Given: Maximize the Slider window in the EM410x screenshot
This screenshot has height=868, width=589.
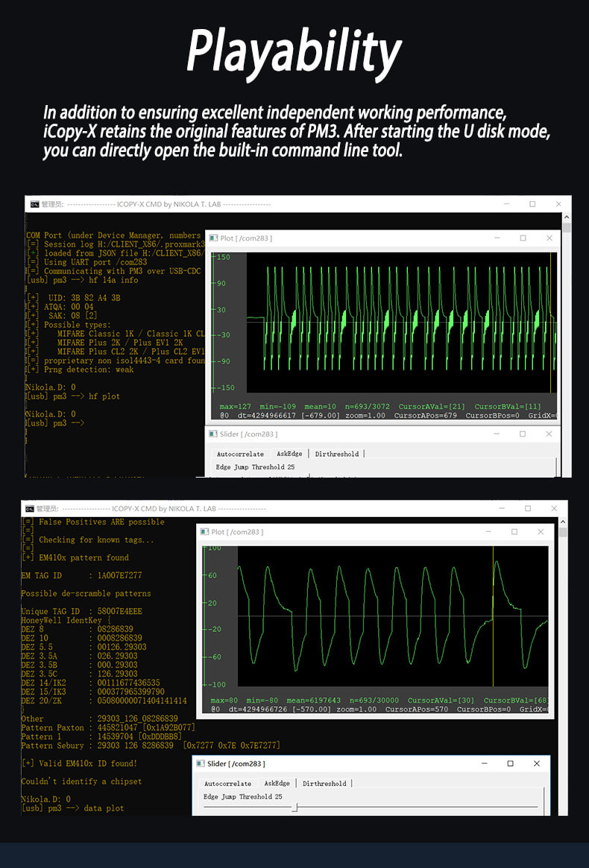Looking at the screenshot, I should pyautogui.click(x=510, y=764).
